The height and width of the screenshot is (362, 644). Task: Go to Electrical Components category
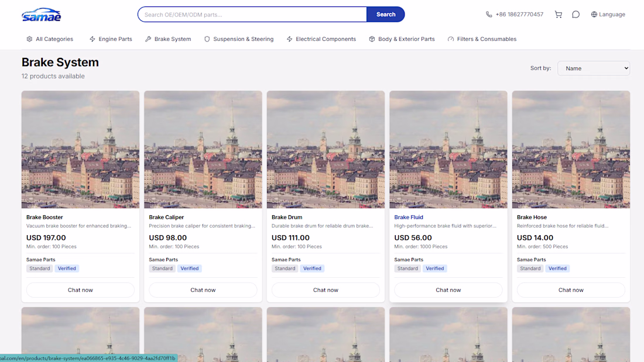tap(321, 39)
